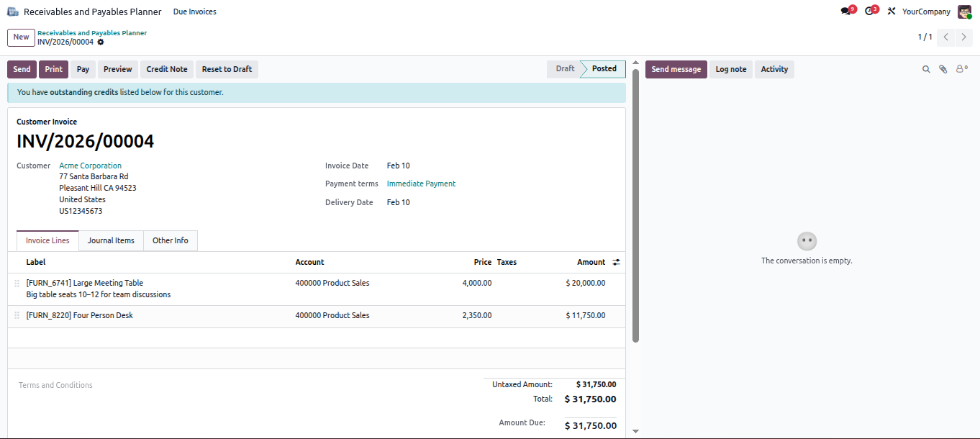Open the debug tools wrench icon
The image size is (980, 439).
click(891, 12)
